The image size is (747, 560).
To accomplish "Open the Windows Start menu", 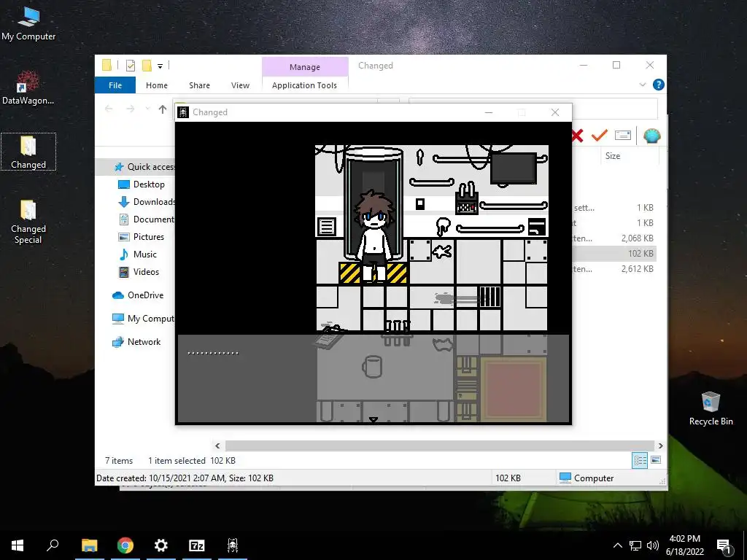I will click(x=18, y=545).
